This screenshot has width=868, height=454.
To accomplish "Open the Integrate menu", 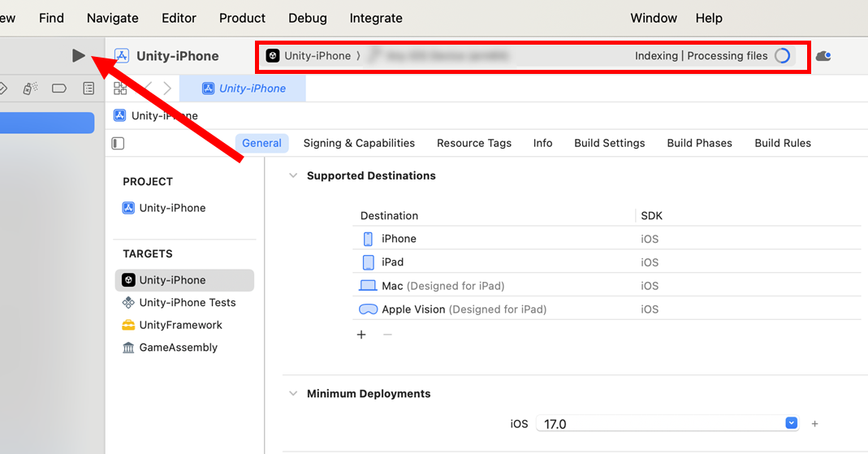I will [376, 18].
